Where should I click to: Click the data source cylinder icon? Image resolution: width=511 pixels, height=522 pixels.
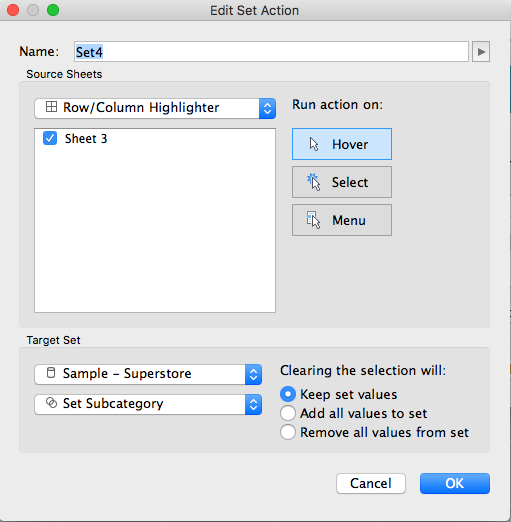coord(51,373)
